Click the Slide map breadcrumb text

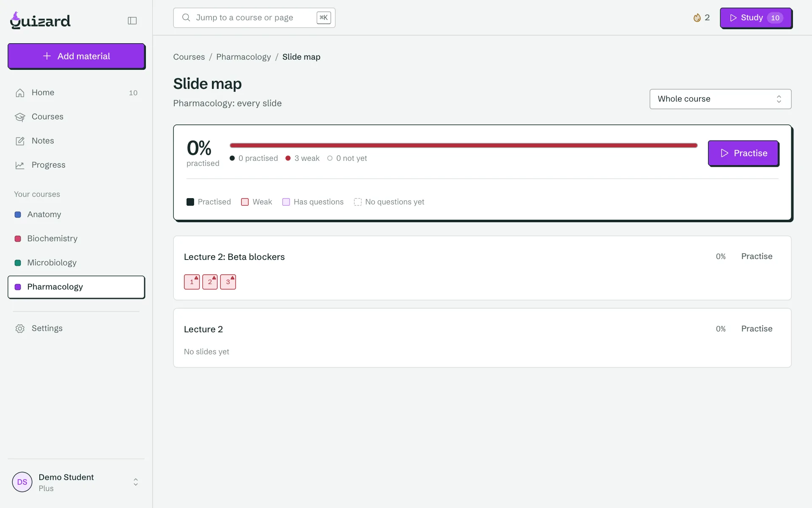[302, 57]
